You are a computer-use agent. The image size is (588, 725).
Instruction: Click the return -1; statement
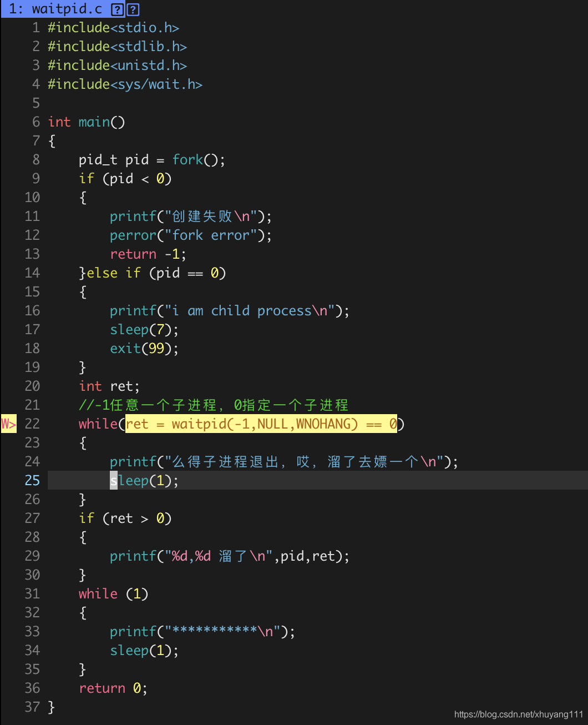(x=148, y=254)
